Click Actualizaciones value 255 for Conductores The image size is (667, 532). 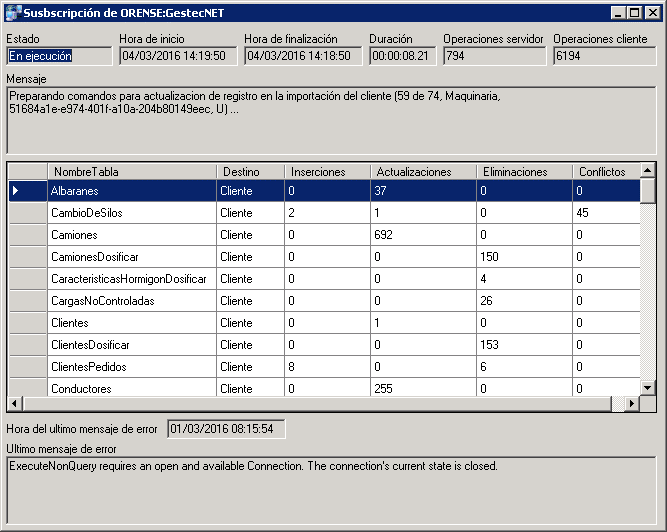[x=424, y=388]
